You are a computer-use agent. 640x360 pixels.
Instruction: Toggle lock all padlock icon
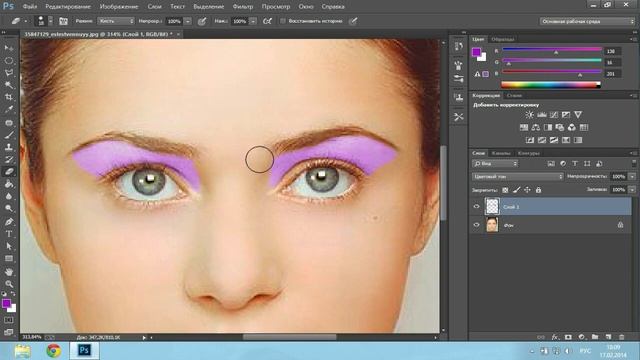pos(538,190)
